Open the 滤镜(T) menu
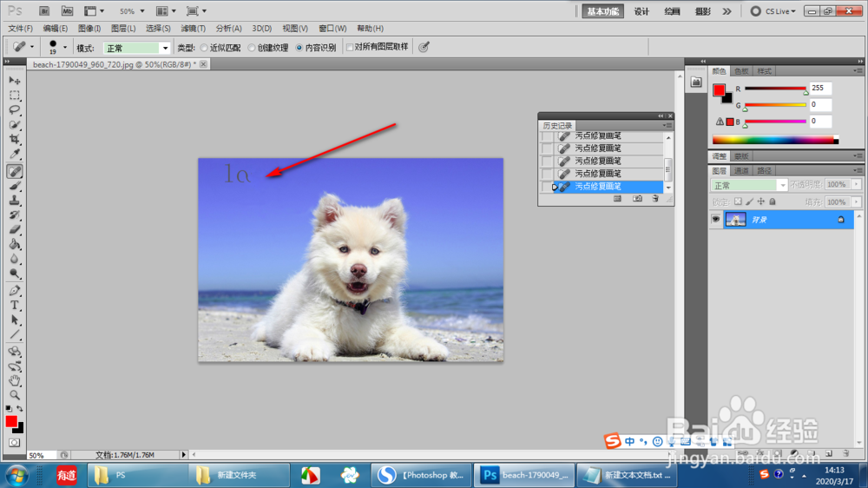Viewport: 868px width, 488px height. 194,29
